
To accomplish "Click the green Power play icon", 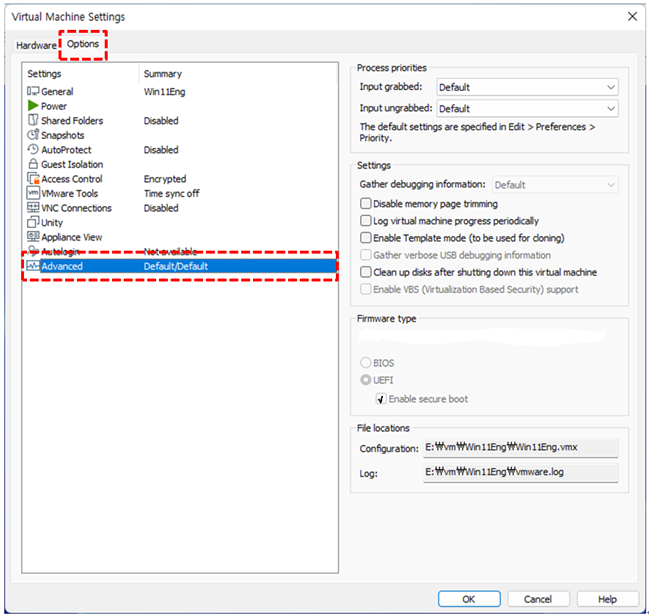I will point(33,106).
